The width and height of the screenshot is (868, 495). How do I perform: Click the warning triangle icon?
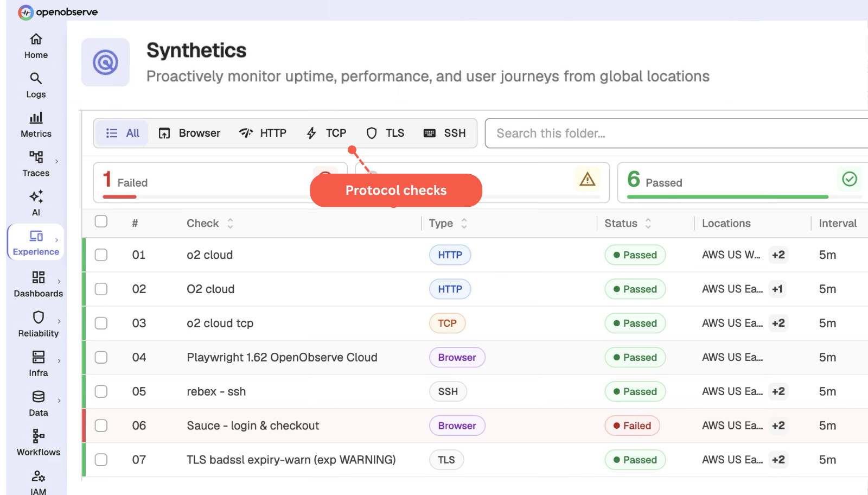[x=588, y=179]
